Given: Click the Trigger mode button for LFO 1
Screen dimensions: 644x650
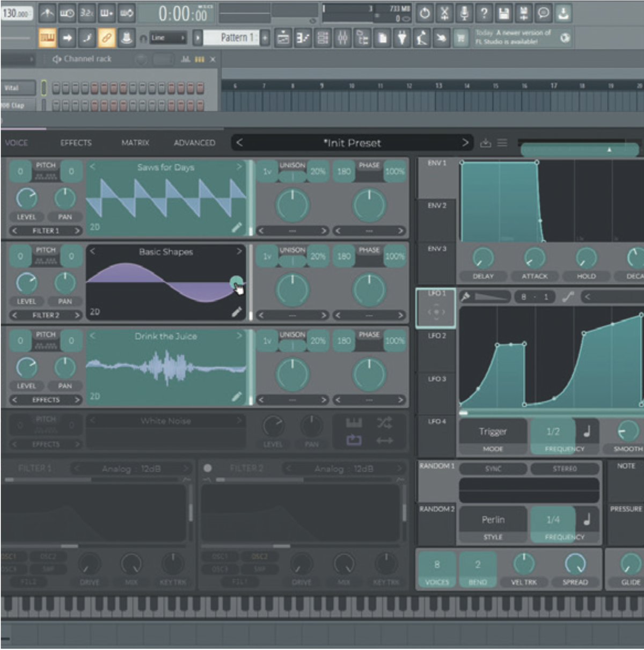Looking at the screenshot, I should [x=492, y=432].
